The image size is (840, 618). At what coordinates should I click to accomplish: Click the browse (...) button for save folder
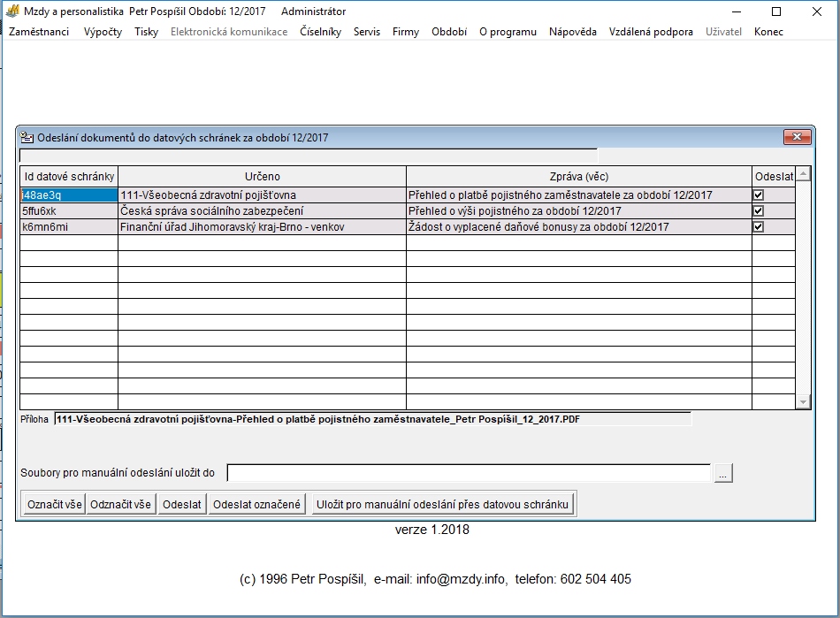723,473
